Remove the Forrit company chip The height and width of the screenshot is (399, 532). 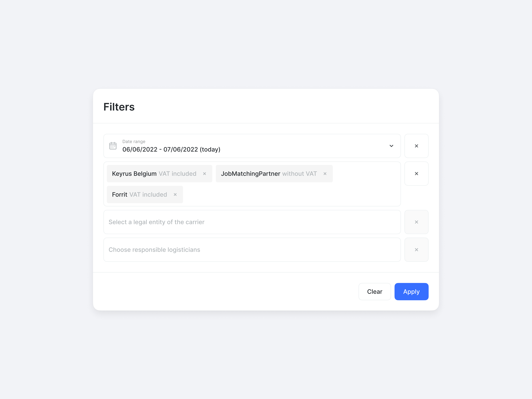tap(175, 194)
